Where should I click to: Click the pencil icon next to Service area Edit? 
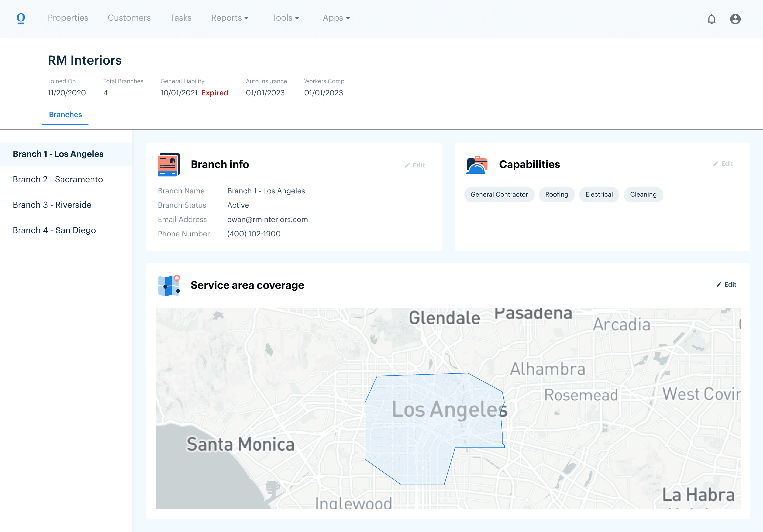point(719,285)
